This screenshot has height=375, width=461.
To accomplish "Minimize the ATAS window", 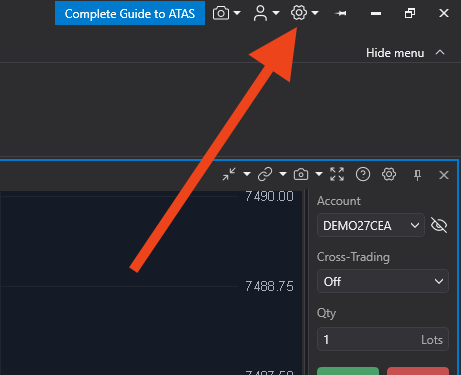I will coord(376,13).
